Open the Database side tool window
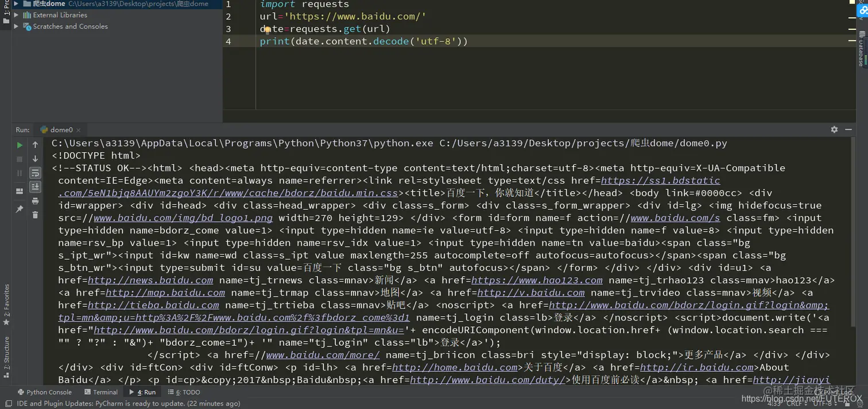Viewport: 868px width, 409px height. click(x=861, y=50)
